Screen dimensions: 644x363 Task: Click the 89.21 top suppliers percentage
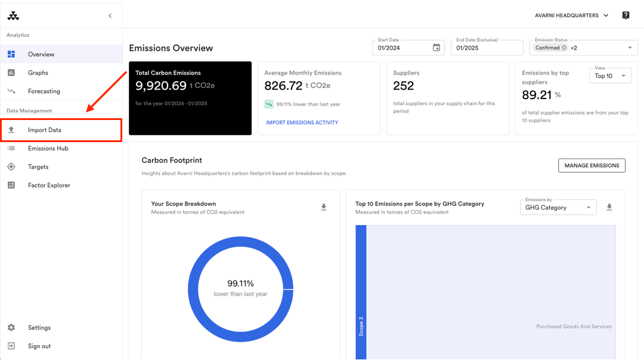point(537,95)
